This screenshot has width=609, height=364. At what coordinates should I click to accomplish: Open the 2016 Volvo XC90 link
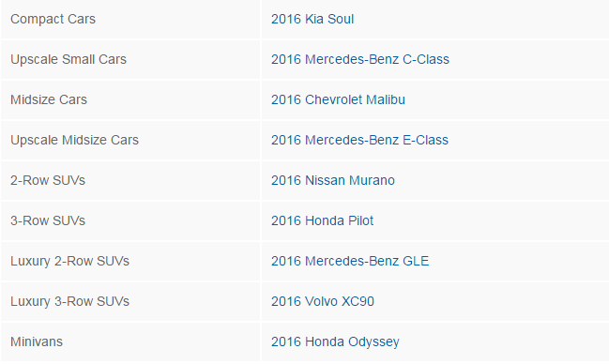[x=323, y=302]
